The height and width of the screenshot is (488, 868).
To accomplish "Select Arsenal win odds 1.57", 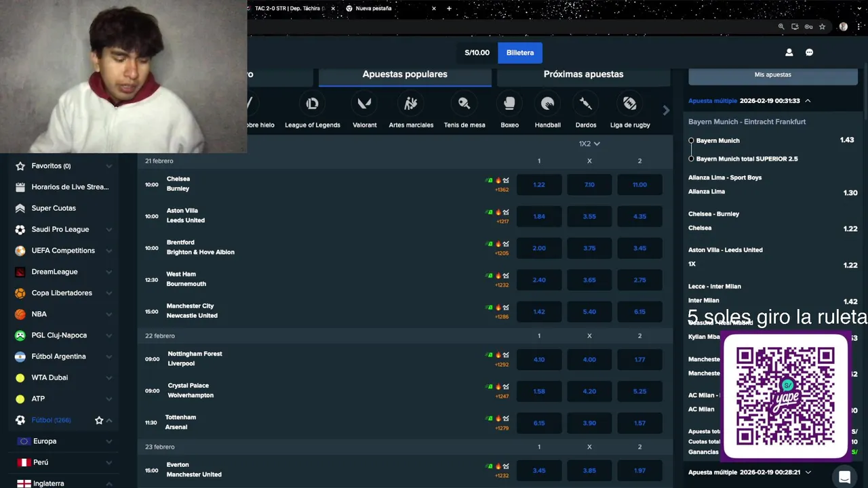I will 639,423.
